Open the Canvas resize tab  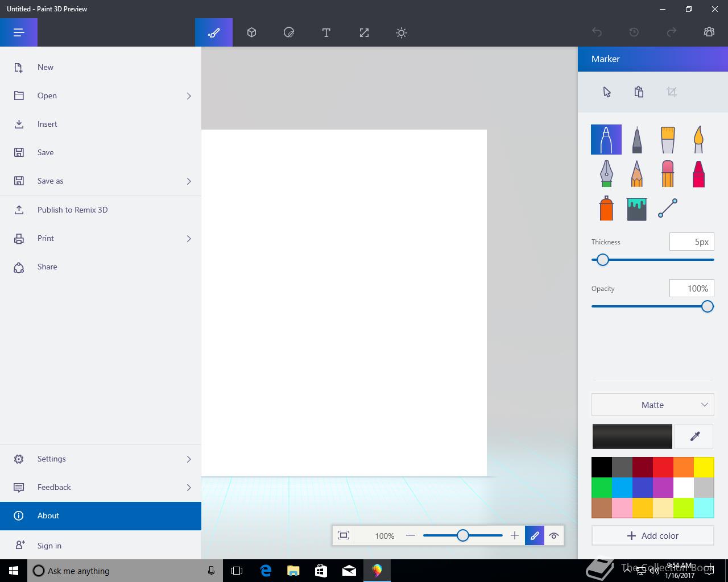pyautogui.click(x=364, y=32)
